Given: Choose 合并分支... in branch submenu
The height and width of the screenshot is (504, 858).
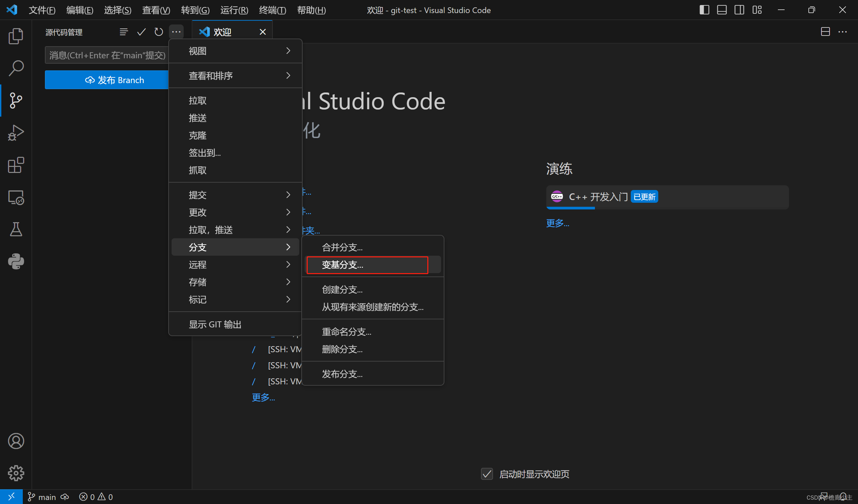Looking at the screenshot, I should 373,247.
